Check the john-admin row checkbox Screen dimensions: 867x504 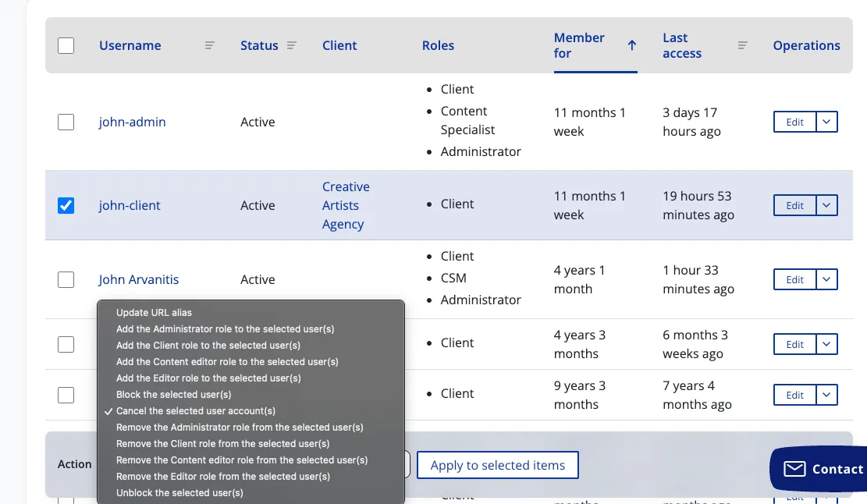point(66,122)
